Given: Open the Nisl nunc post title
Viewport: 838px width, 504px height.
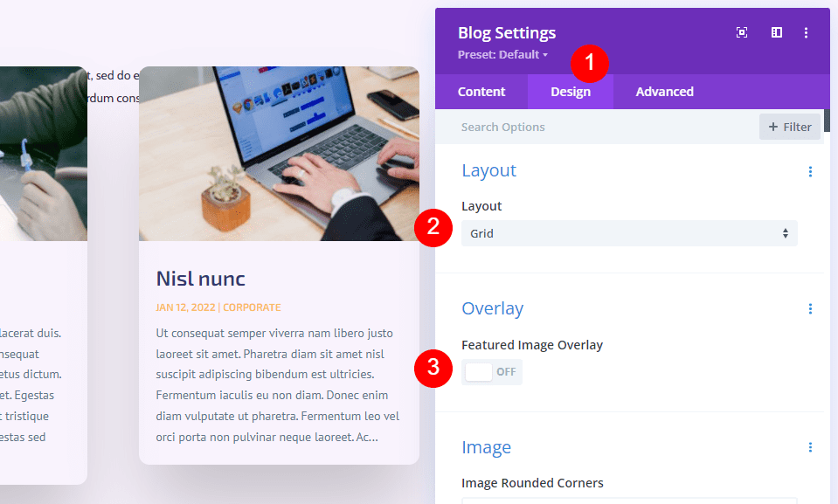Looking at the screenshot, I should tap(200, 279).
